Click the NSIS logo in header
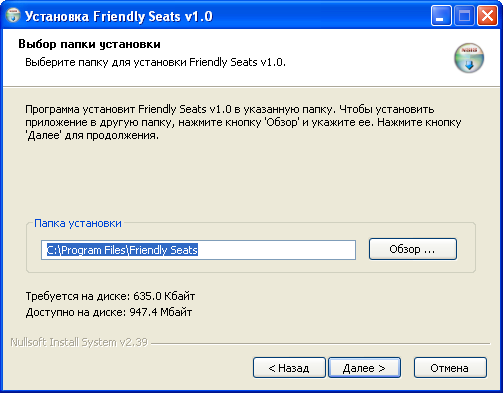The height and width of the screenshot is (393, 503). pos(469,58)
